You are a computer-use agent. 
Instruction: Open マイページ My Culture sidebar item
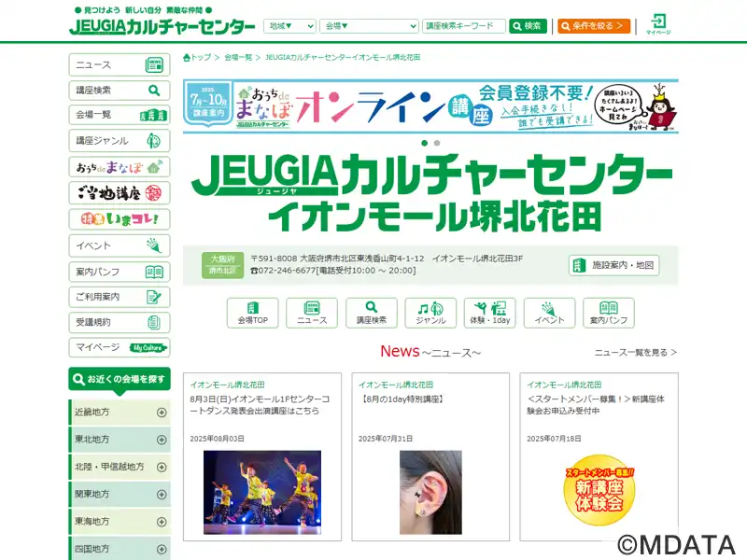tap(120, 347)
